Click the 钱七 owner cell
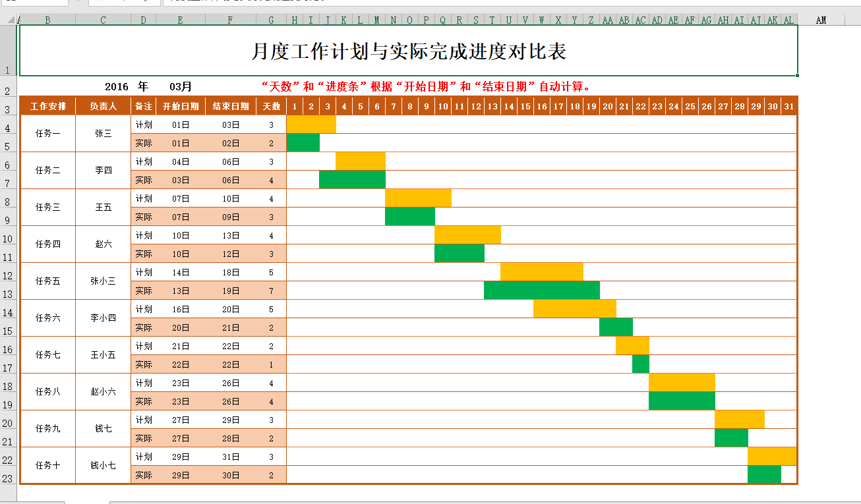Image resolution: width=861 pixels, height=504 pixels. click(x=104, y=429)
